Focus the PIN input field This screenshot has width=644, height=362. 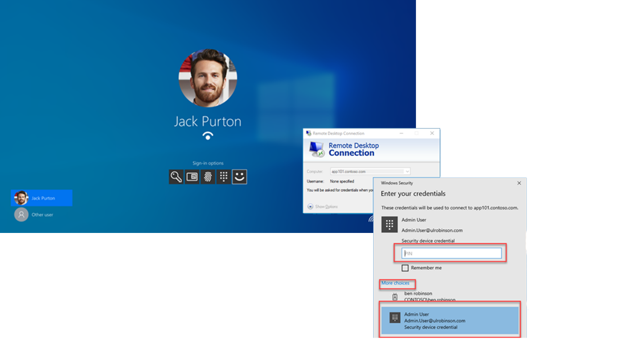point(451,253)
